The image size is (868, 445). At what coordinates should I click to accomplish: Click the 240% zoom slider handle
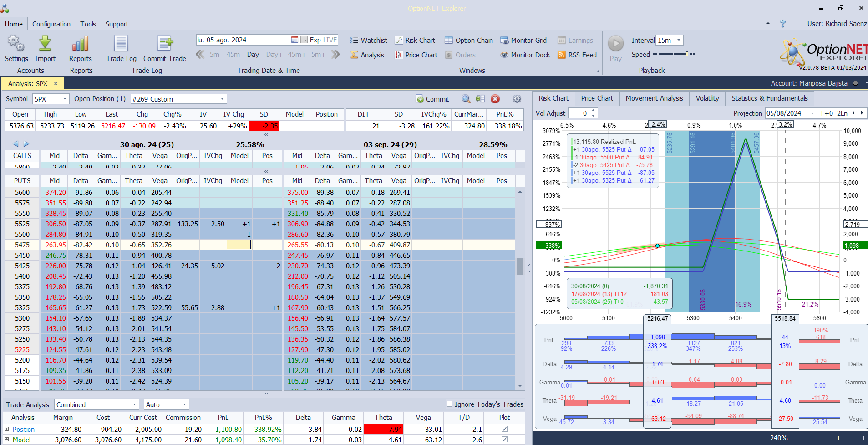(x=838, y=438)
